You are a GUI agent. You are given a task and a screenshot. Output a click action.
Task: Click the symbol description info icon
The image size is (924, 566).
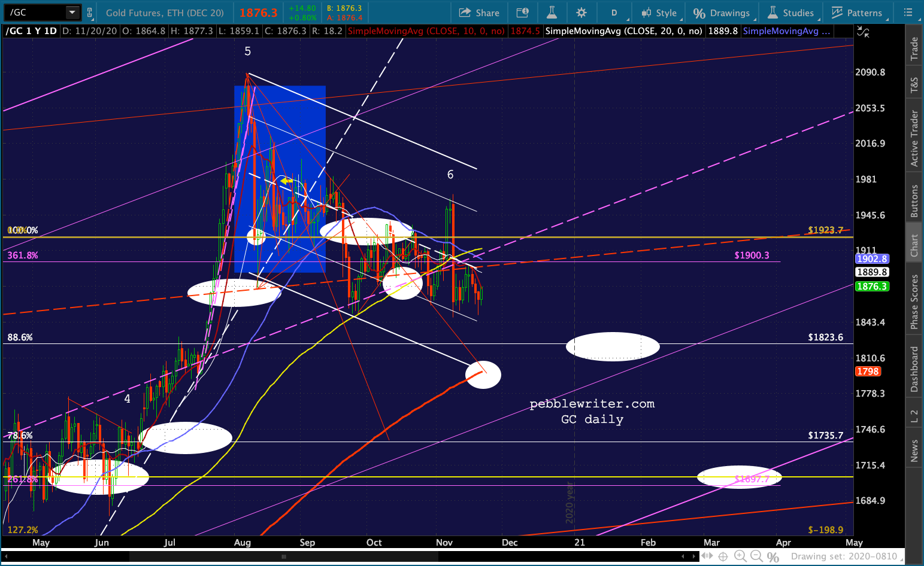pos(522,13)
